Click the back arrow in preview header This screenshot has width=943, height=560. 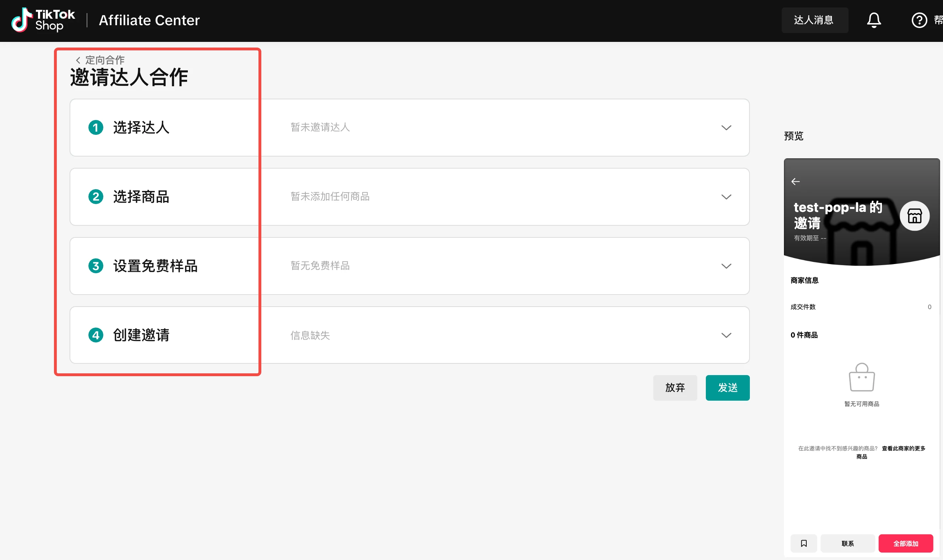(x=795, y=181)
